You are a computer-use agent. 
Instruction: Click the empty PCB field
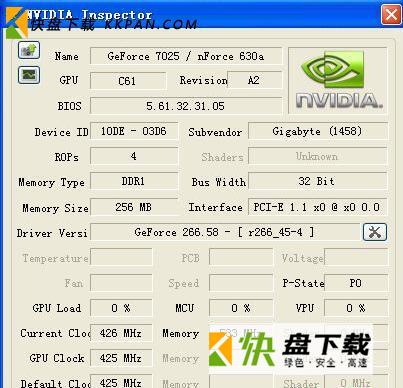coord(241,257)
